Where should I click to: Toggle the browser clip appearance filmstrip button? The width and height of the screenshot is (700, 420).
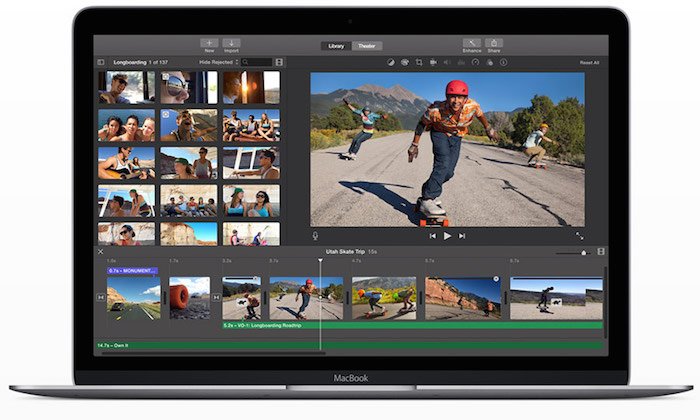point(279,62)
